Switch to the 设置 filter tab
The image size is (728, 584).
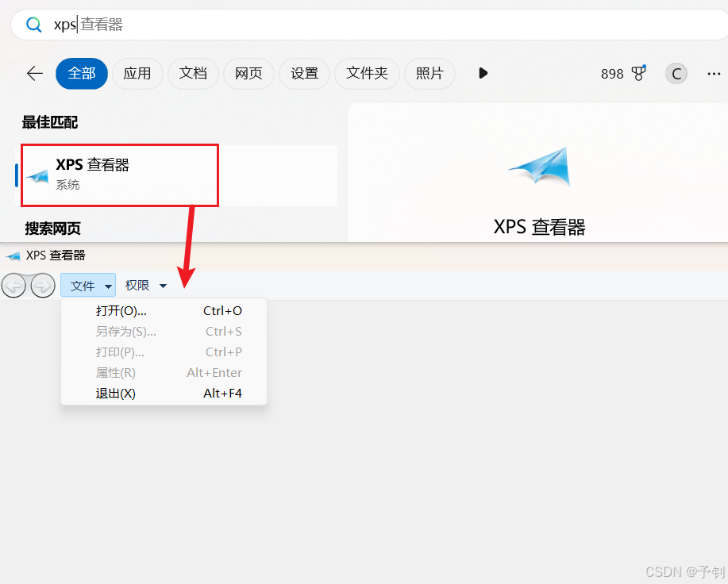coord(305,73)
